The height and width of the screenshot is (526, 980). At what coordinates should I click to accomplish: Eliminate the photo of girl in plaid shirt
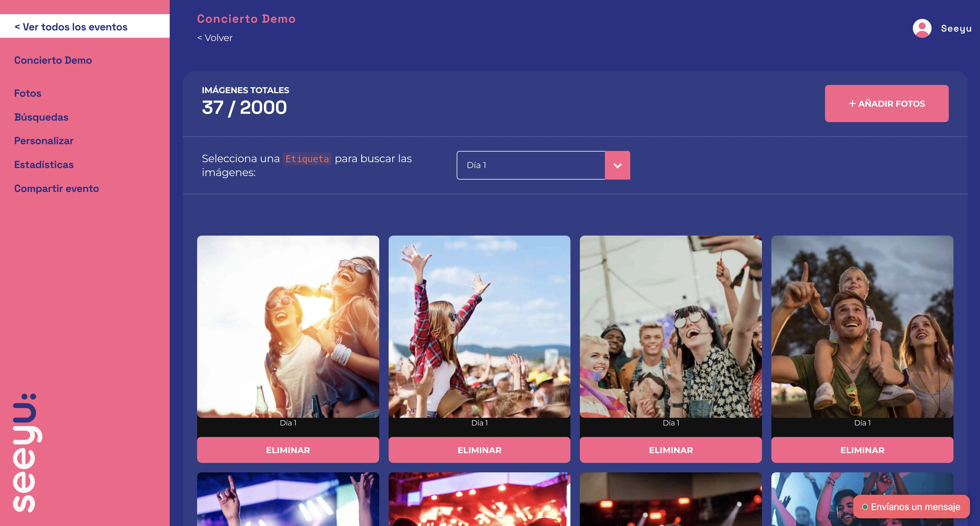click(x=479, y=450)
